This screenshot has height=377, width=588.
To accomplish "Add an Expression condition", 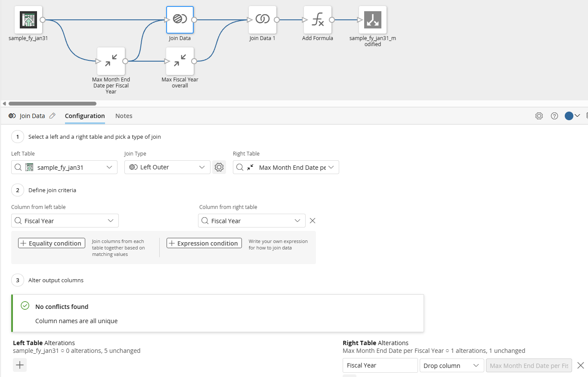I will (203, 243).
